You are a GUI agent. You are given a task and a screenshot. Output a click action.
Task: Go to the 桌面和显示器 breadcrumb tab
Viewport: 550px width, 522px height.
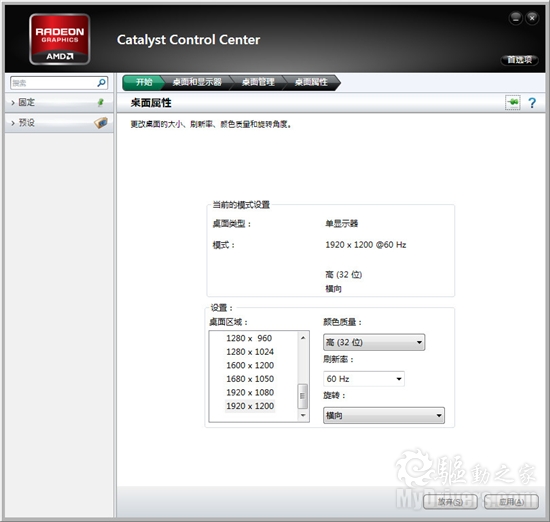[x=197, y=82]
